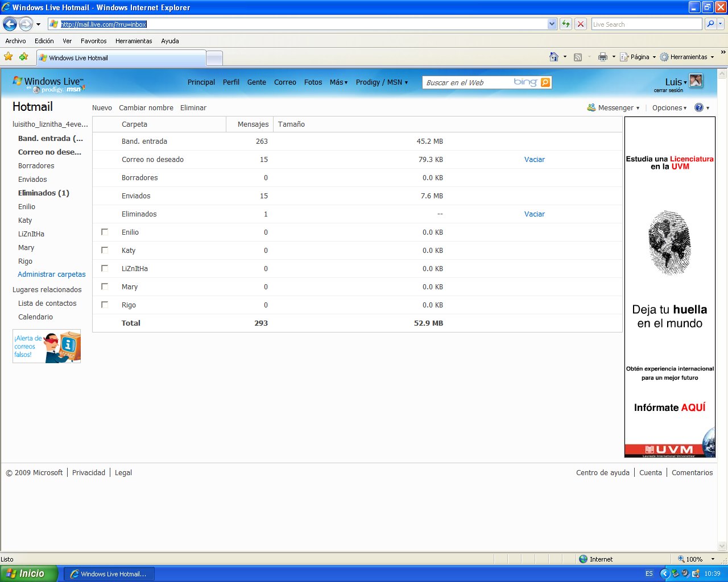728x582 pixels.
Task: Open the zoom level 100% control
Action: tap(696, 559)
